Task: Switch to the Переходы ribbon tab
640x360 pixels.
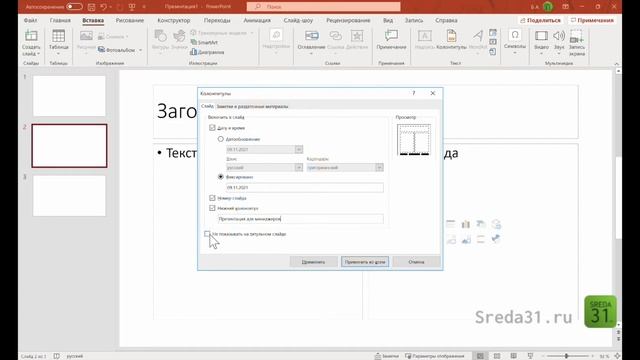Action: click(217, 20)
